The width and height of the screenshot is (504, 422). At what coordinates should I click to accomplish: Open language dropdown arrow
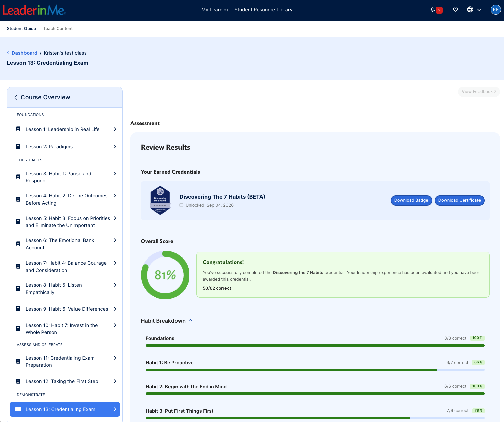[x=479, y=10]
